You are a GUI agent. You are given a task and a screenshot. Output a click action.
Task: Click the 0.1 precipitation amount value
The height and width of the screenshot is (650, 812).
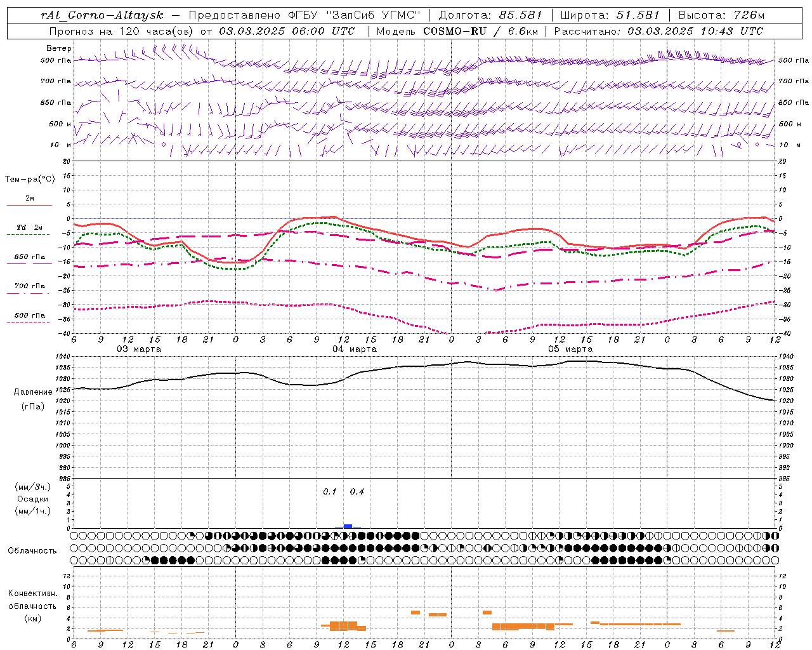330,492
